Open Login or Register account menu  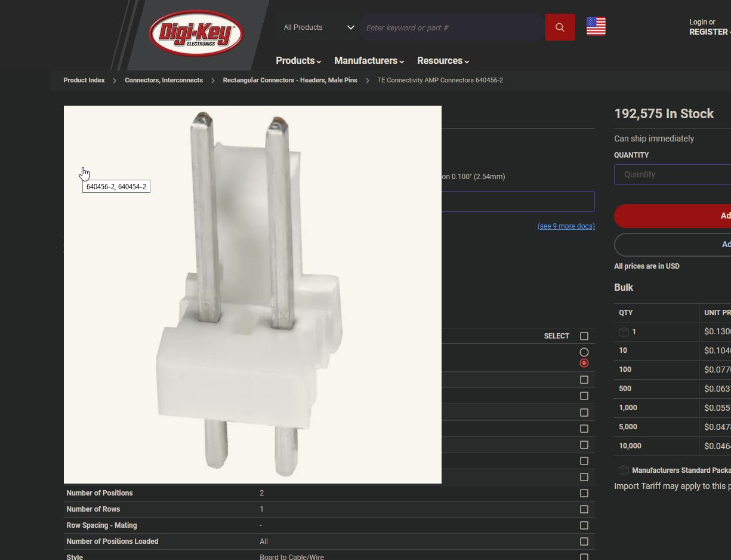tap(709, 27)
